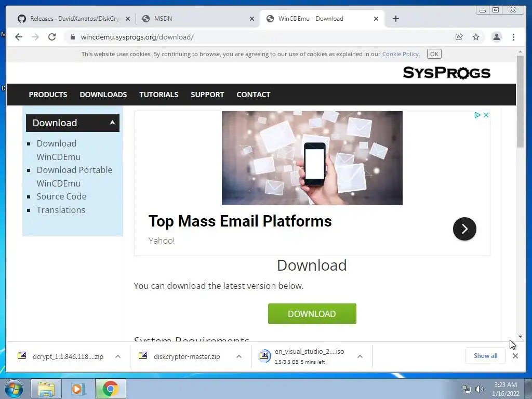Open the CONTACT menu
Viewport: 532px width, 399px height.
(x=254, y=95)
